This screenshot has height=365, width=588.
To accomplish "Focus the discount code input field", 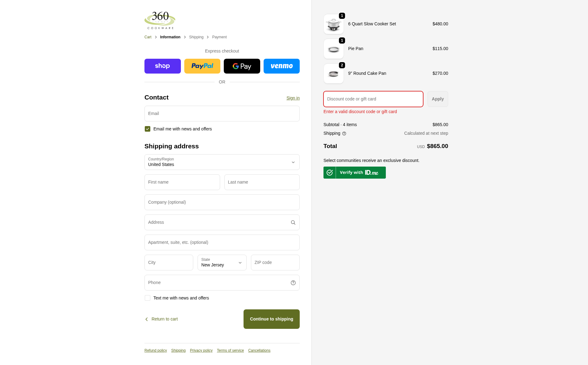I will pyautogui.click(x=373, y=99).
